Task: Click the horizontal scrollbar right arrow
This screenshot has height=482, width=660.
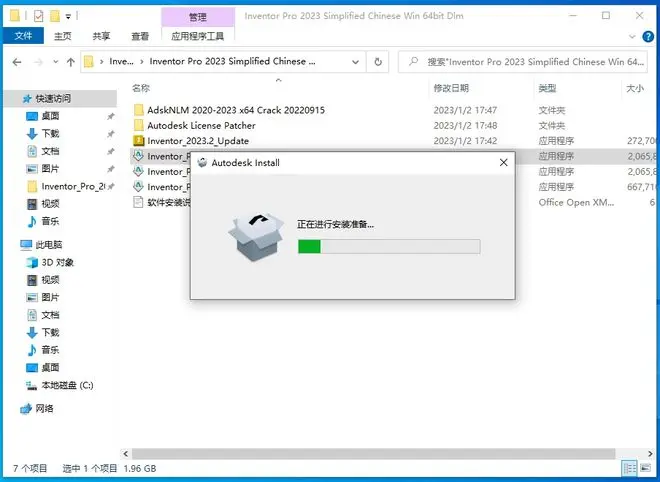Action: pyautogui.click(x=650, y=454)
